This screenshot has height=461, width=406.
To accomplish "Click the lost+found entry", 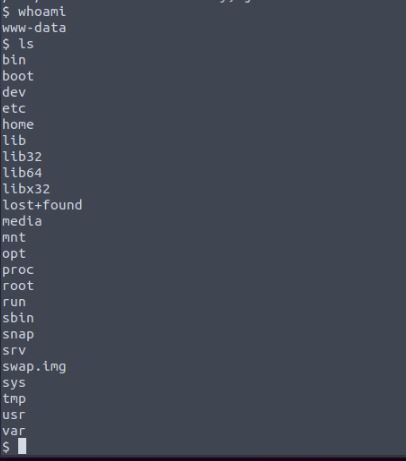I will 42,205.
